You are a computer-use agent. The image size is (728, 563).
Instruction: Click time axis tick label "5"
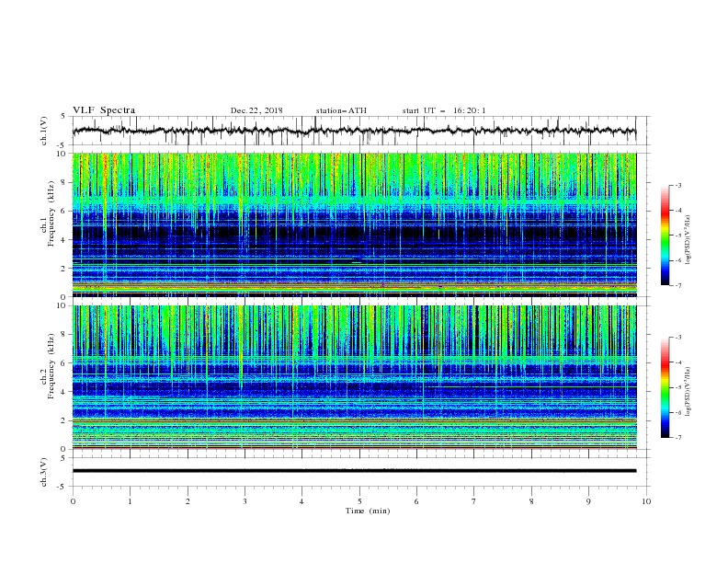tap(359, 501)
